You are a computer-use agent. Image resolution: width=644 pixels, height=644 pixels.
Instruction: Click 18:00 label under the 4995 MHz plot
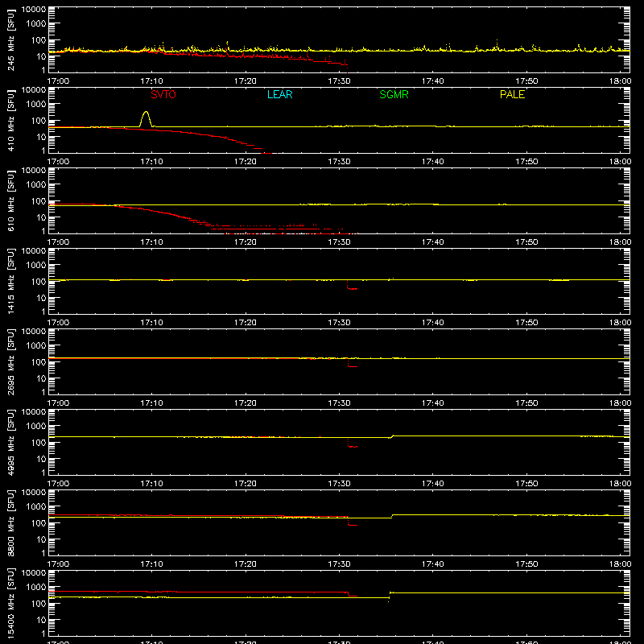[620, 484]
